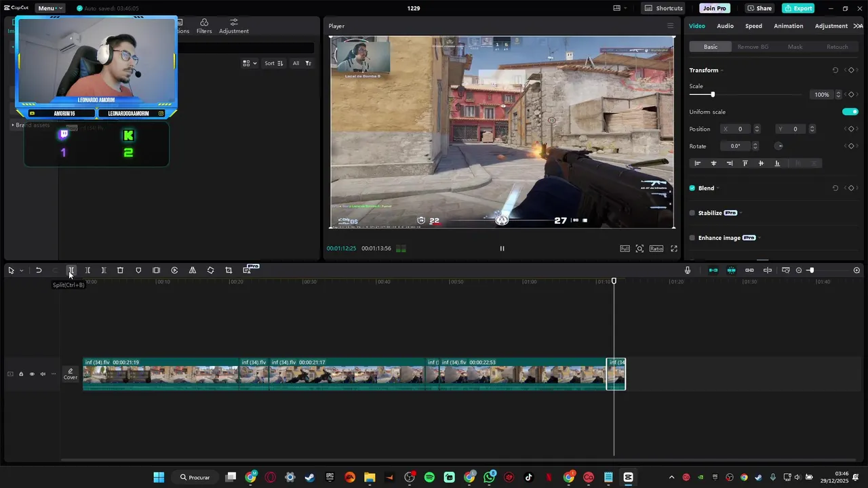The height and width of the screenshot is (488, 868).
Task: Toggle linkage chain icon in timeline toolbar
Action: pos(749,270)
